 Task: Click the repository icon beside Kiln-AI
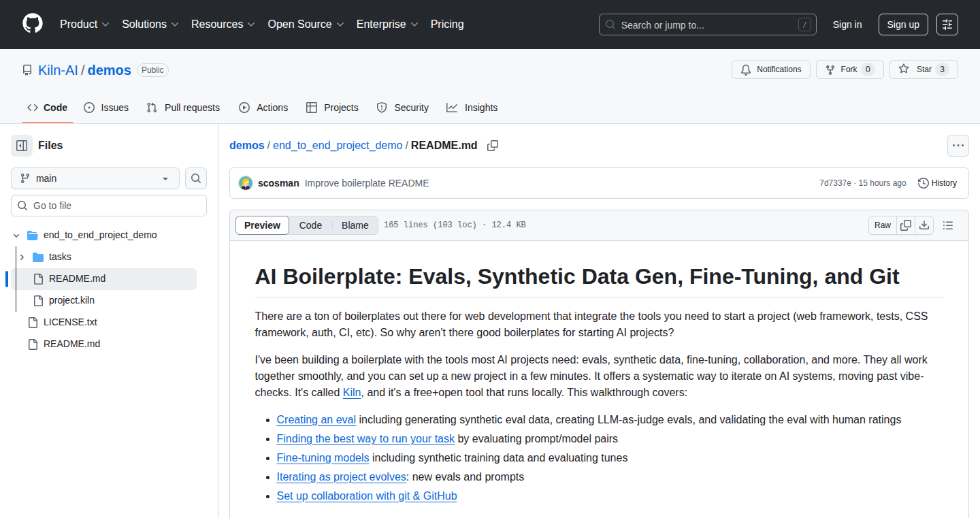pos(27,70)
